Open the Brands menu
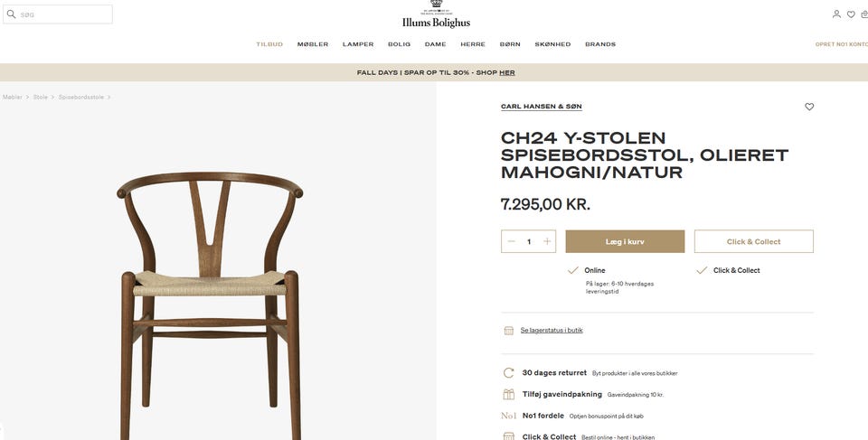The image size is (868, 440). 600,44
